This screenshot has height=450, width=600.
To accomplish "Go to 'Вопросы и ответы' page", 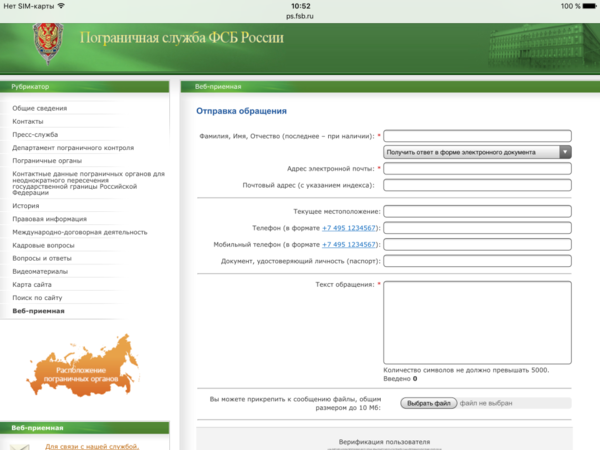I will pos(44,258).
